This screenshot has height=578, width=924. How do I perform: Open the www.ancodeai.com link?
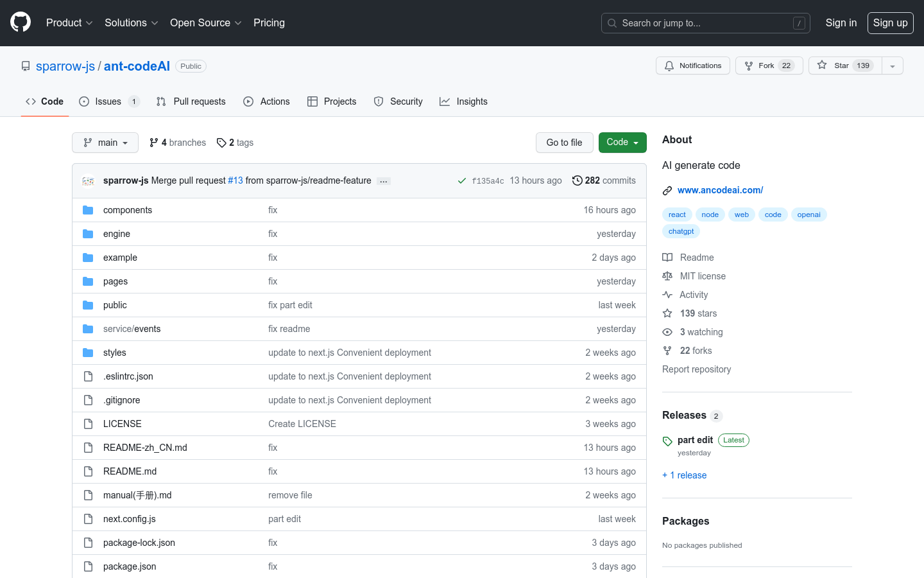click(720, 190)
